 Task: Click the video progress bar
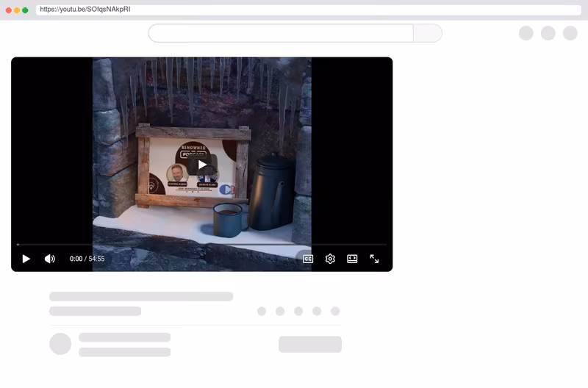pyautogui.click(x=201, y=245)
